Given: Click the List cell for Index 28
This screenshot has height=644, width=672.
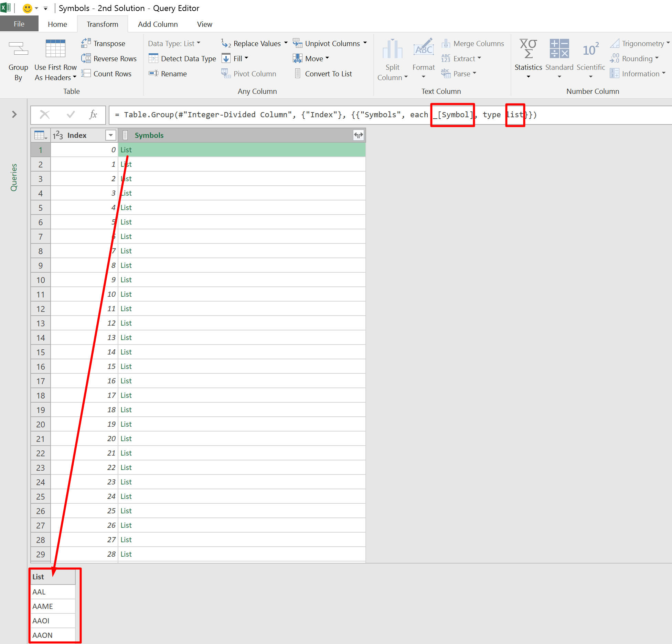Looking at the screenshot, I should point(242,554).
